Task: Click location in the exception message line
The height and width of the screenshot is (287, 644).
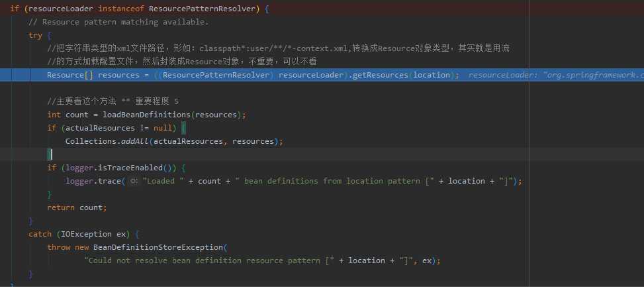Action: 367,260
